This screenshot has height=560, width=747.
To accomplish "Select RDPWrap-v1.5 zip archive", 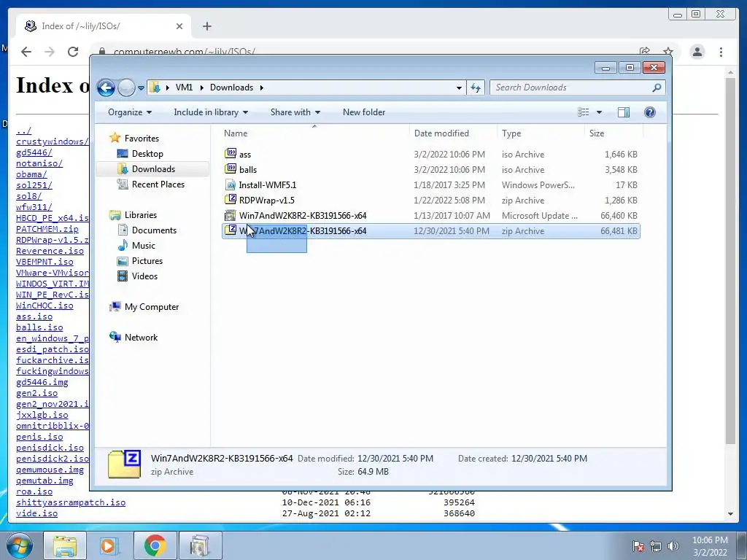I will point(430,201).
